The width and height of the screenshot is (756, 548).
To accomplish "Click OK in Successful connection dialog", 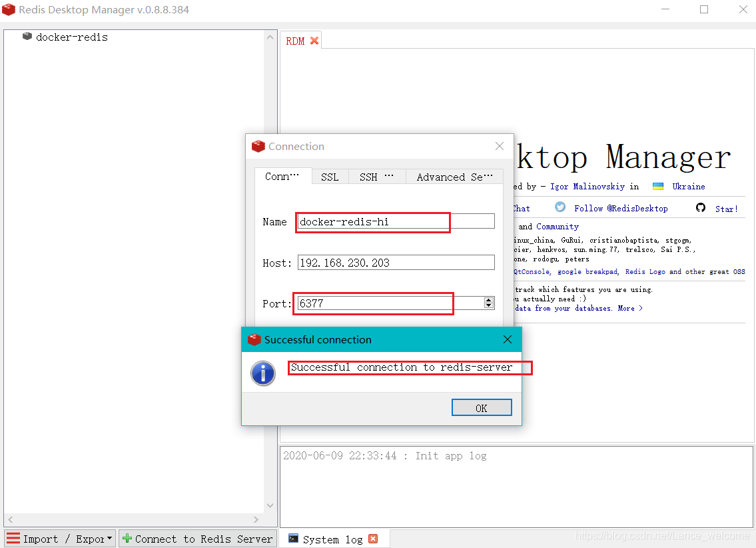I will click(x=482, y=407).
